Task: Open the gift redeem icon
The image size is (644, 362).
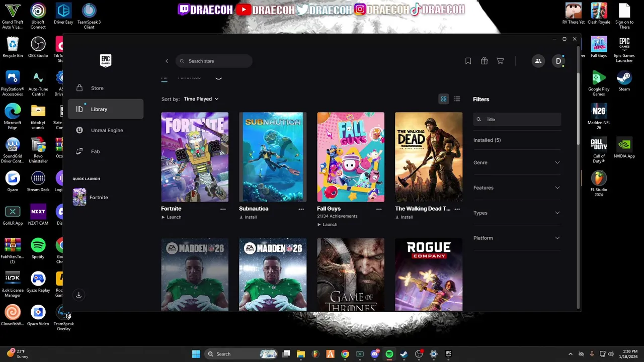Action: coord(484,61)
